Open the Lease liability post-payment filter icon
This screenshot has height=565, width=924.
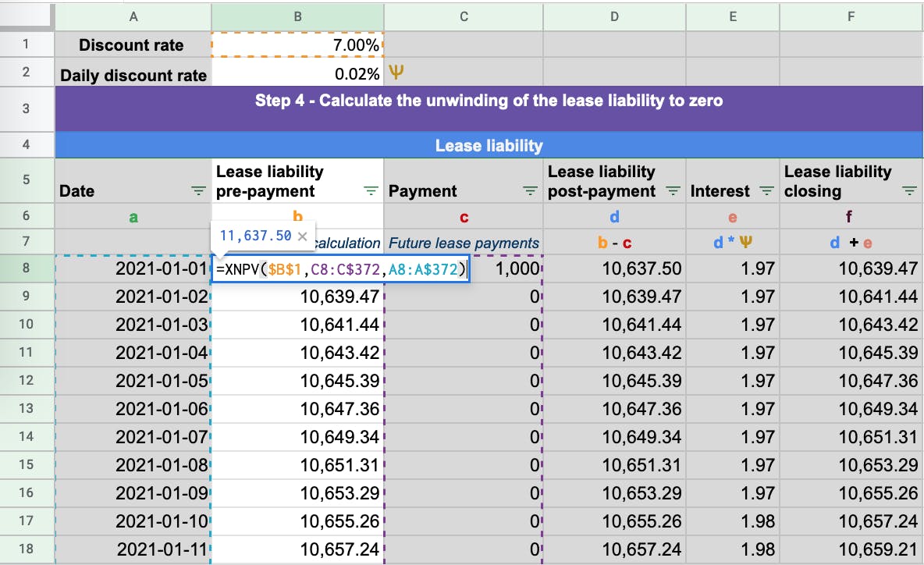pos(672,190)
